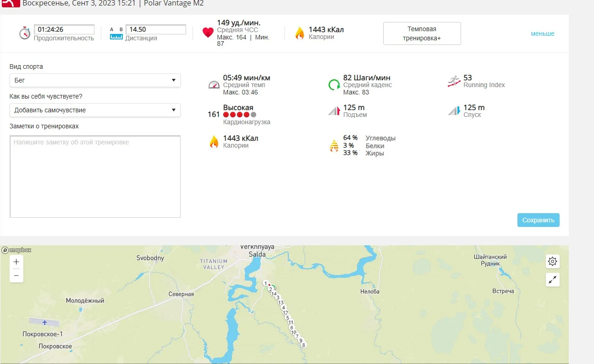
Task: Click the distance ruler icon
Action: point(116,34)
